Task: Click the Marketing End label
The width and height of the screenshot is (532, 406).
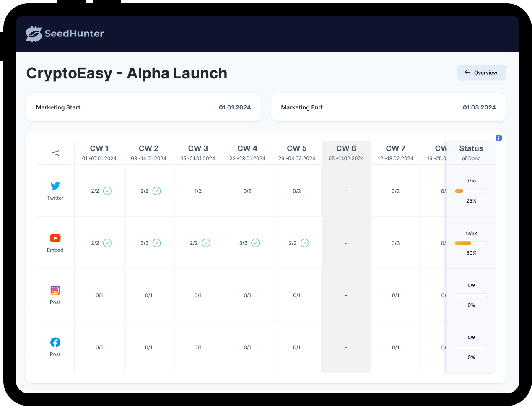Action: pos(302,107)
